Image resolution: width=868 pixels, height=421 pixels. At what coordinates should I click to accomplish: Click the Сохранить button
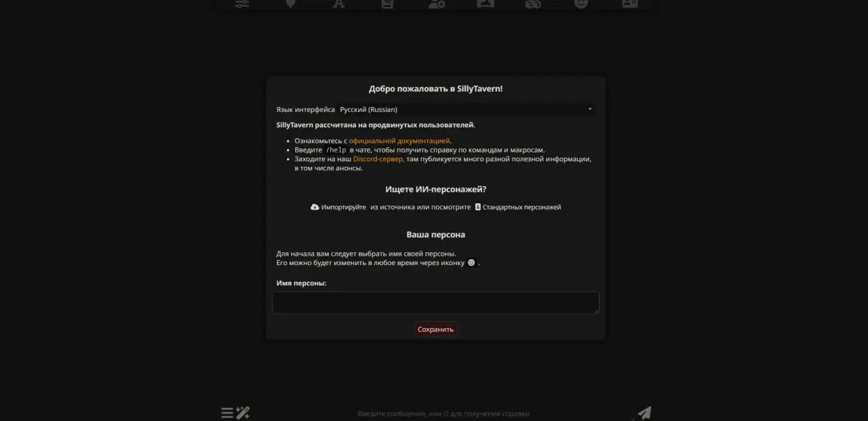coord(435,329)
